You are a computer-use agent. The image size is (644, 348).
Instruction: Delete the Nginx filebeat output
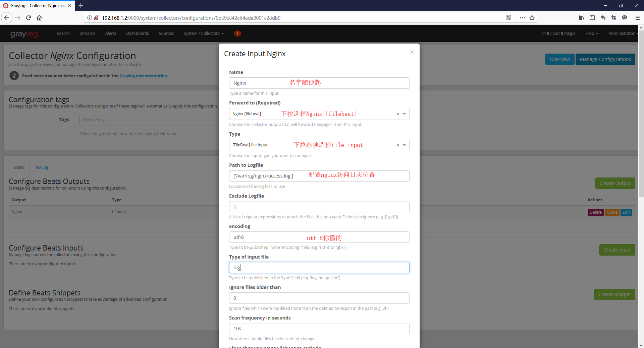click(x=595, y=212)
